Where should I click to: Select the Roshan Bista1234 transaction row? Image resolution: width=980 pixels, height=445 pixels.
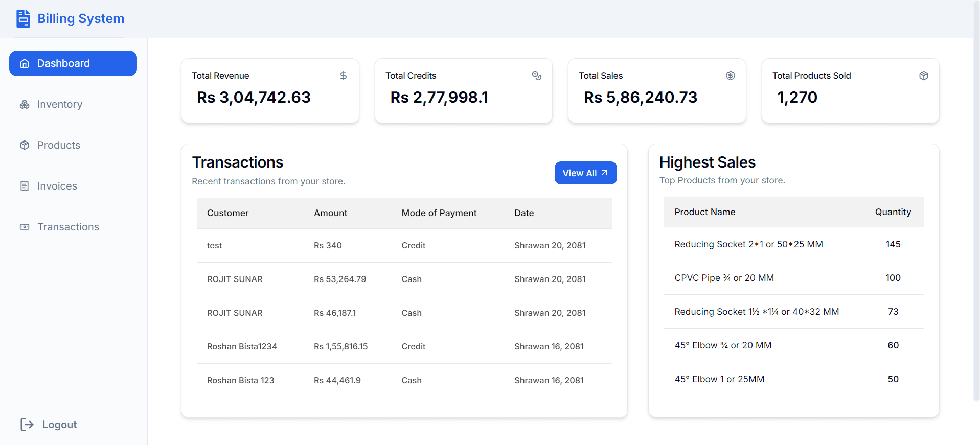tap(404, 346)
